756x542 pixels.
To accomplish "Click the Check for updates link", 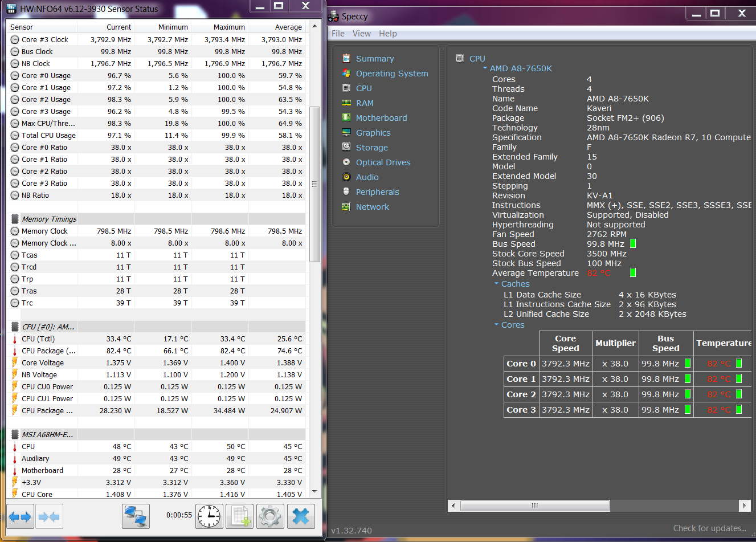I will tap(709, 528).
